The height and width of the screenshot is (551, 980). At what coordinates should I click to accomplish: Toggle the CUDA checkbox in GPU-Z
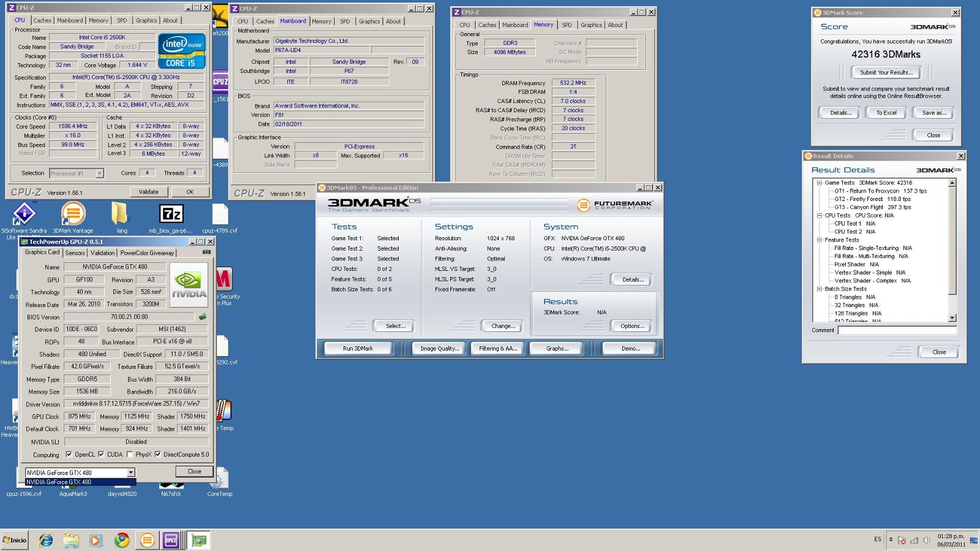[101, 454]
